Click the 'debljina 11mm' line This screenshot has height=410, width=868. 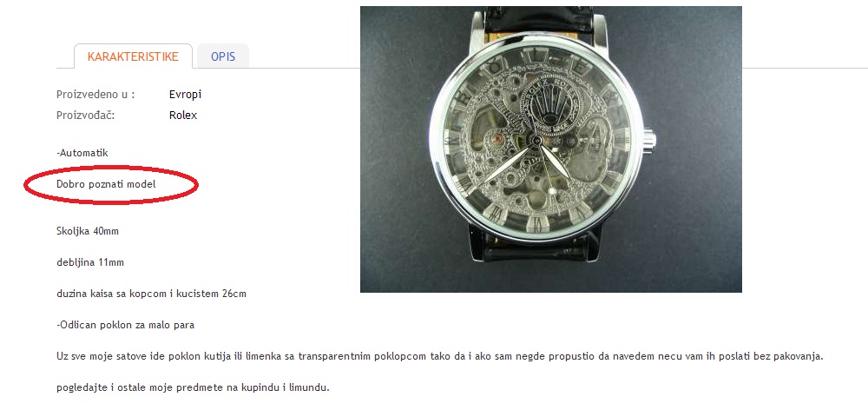coord(90,262)
